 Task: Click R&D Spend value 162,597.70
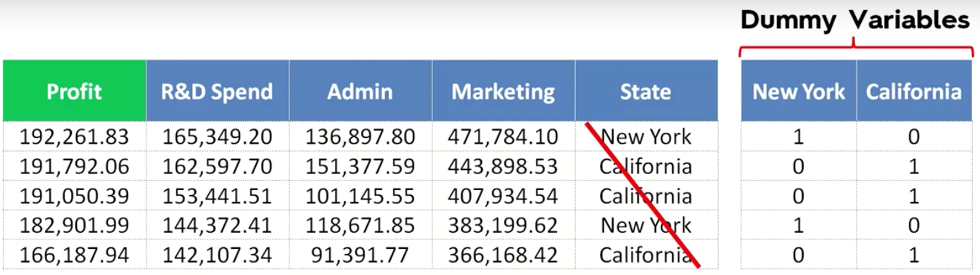coord(218,166)
